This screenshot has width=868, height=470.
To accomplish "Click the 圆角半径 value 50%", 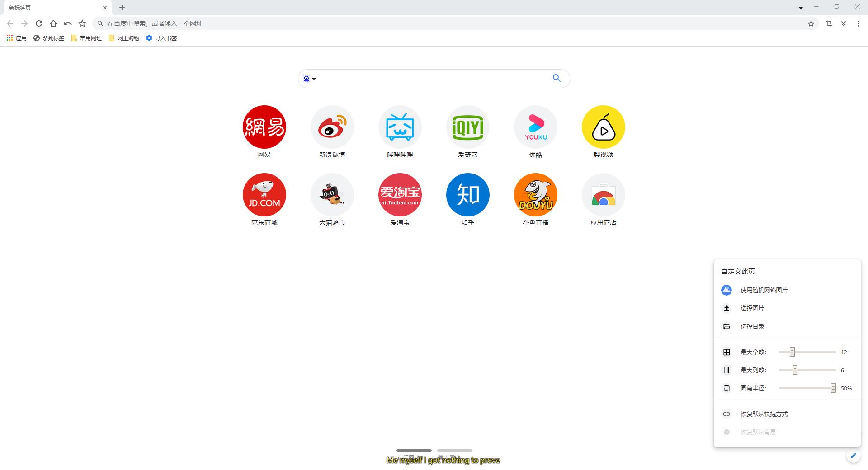I will 846,388.
